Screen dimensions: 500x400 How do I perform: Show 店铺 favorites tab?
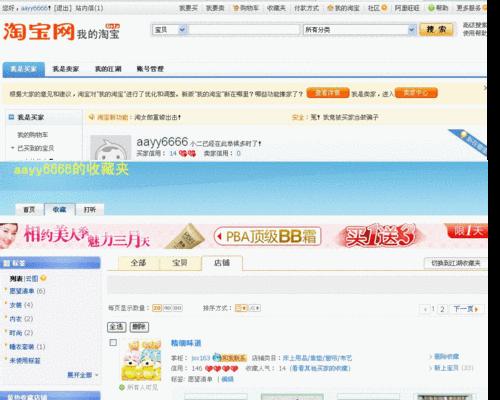click(x=222, y=263)
